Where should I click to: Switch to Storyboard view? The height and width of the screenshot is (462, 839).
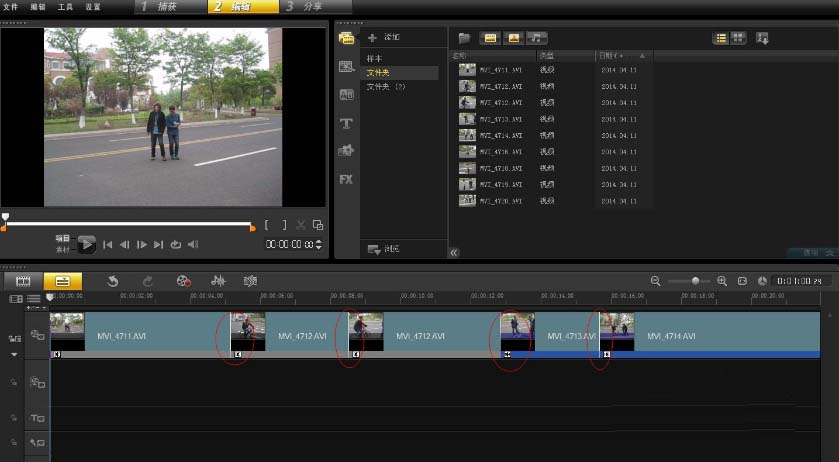tap(23, 281)
